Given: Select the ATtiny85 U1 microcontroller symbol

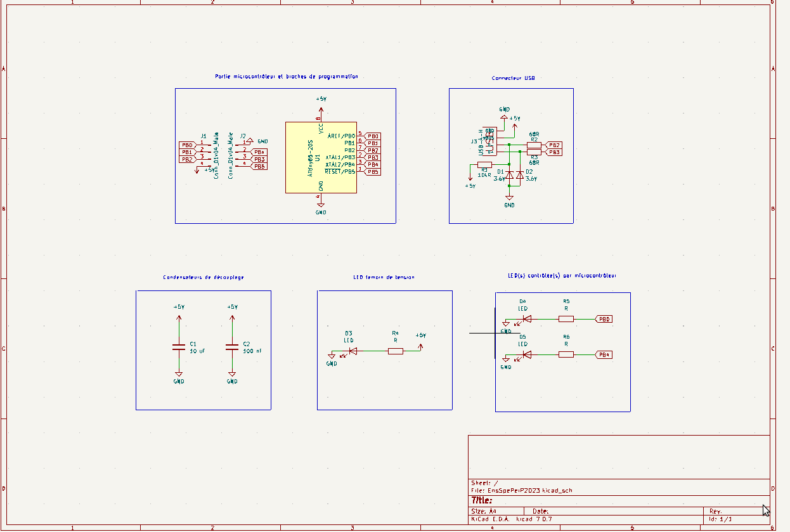Looking at the screenshot, I should [x=321, y=157].
